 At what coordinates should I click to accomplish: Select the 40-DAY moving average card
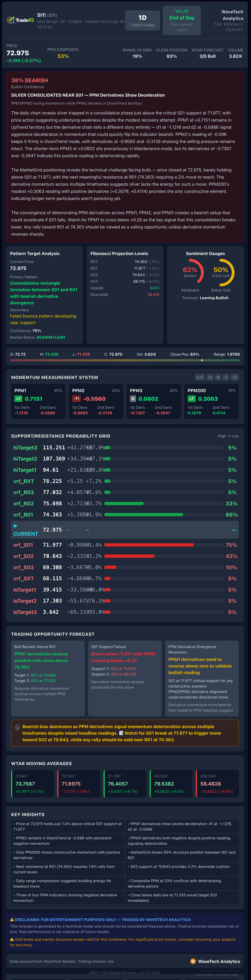[171, 784]
